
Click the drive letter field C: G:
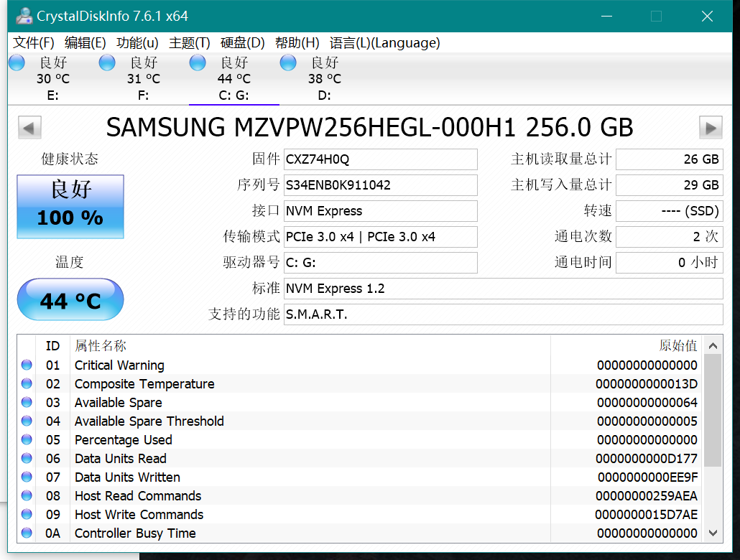coord(380,263)
